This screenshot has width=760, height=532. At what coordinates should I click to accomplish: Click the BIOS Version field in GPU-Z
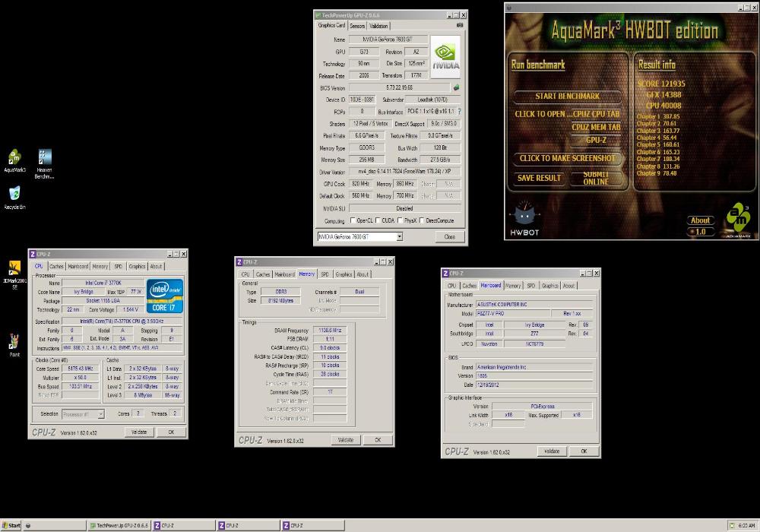(400, 87)
